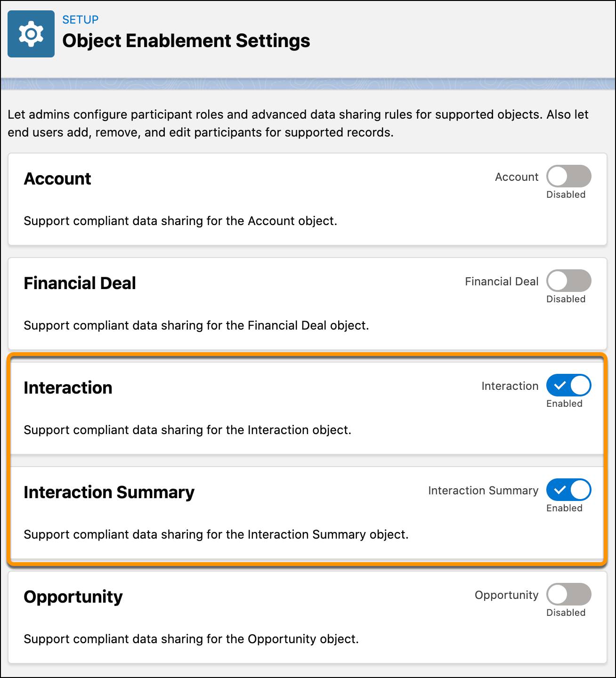Click the Financial Deal data sharing description

point(196,325)
